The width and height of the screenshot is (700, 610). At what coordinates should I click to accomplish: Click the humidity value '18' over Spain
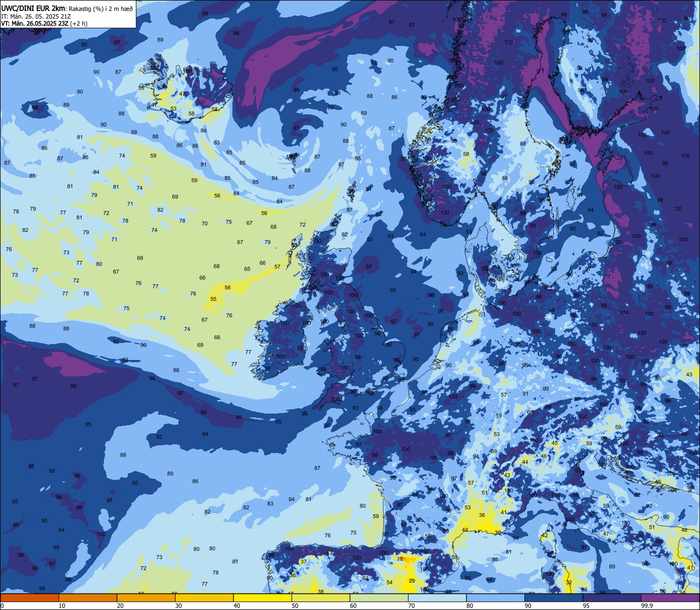coord(400,559)
